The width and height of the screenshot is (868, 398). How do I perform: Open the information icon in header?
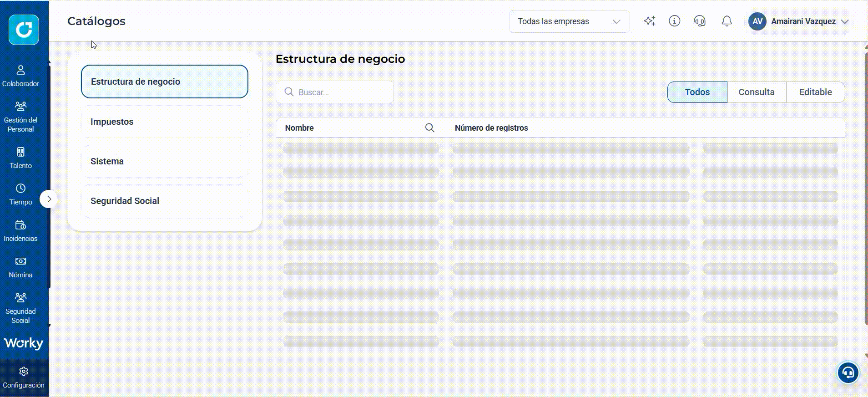[x=675, y=21]
